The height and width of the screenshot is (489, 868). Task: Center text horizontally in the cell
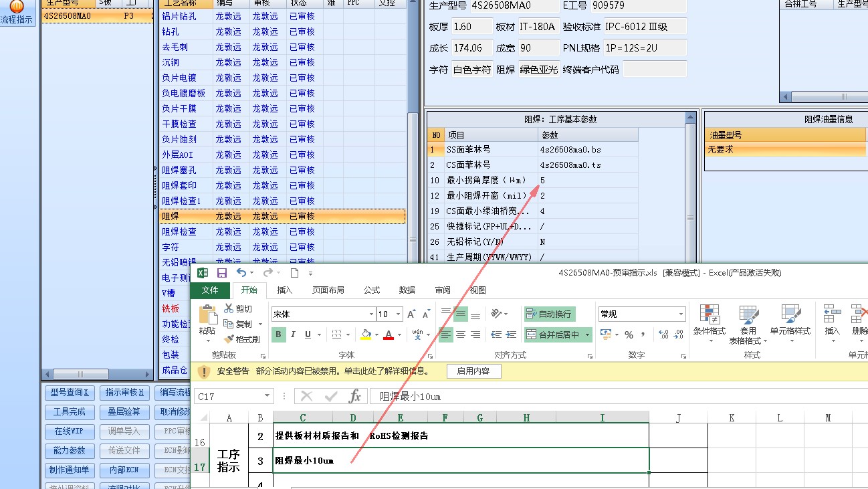460,334
